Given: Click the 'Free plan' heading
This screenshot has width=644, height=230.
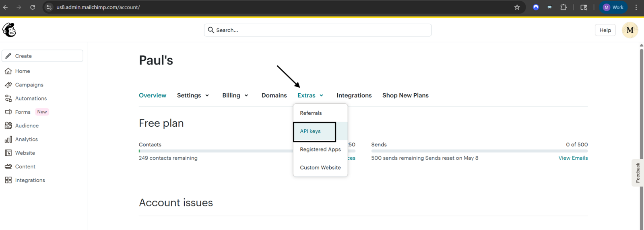Looking at the screenshot, I should pos(161,123).
